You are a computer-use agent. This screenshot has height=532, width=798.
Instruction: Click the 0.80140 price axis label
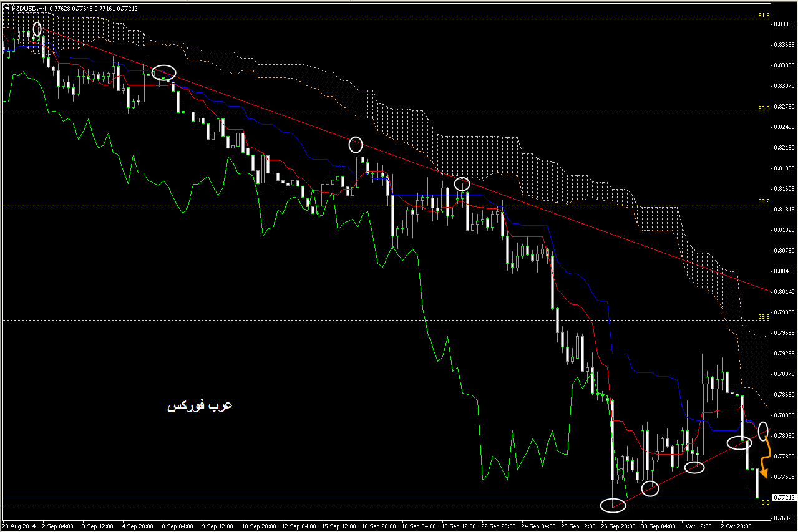click(x=785, y=292)
